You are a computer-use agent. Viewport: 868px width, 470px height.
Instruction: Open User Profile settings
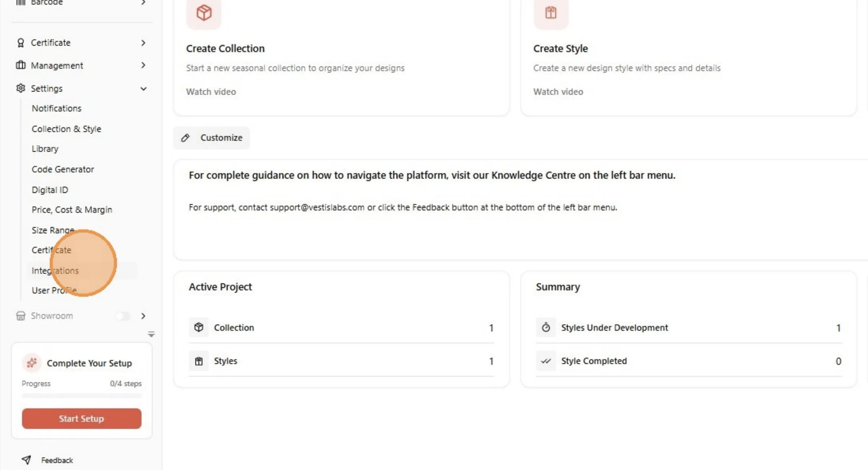54,290
